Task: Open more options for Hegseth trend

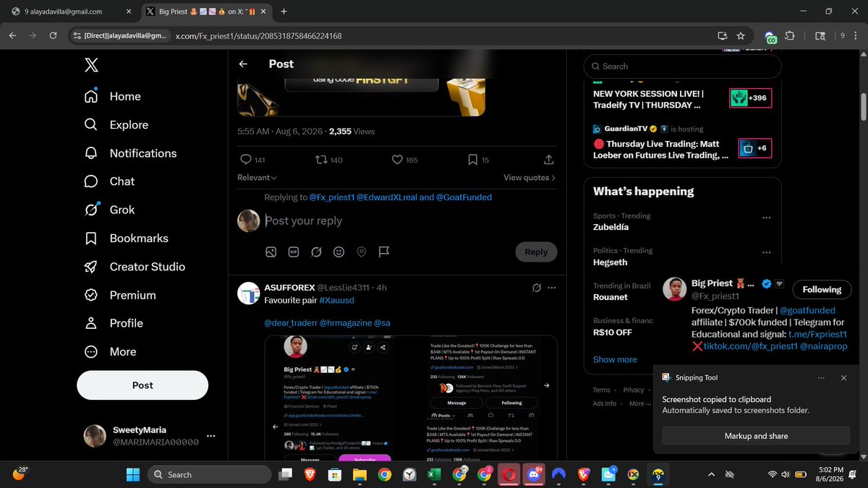Action: (x=767, y=252)
